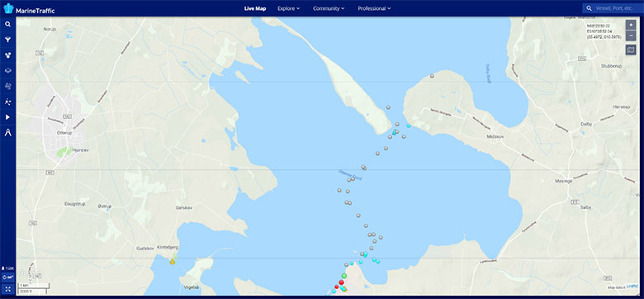Zoom in with the plus button
Screen dimensions: 644x299
click(x=631, y=25)
